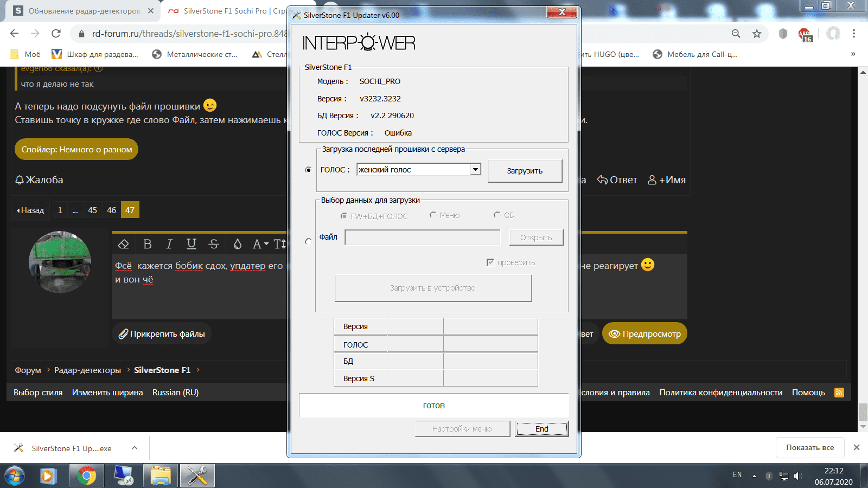
Task: Open the font size dropdown in editor
Action: [260, 244]
